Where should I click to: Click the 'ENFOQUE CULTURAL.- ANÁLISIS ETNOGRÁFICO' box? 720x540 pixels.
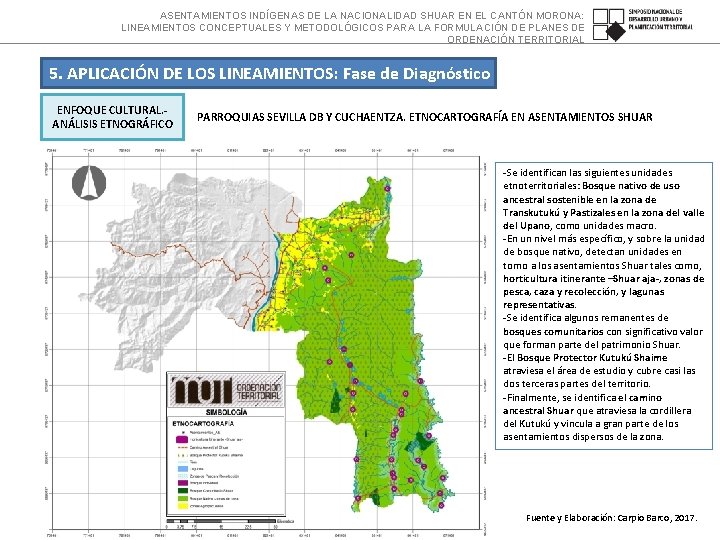[x=112, y=117]
